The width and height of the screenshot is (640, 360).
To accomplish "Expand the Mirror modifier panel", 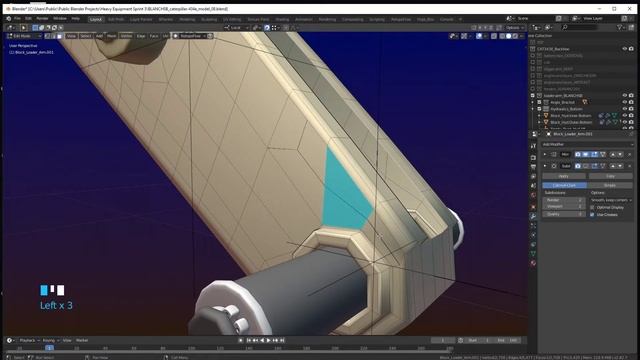I will (545, 154).
